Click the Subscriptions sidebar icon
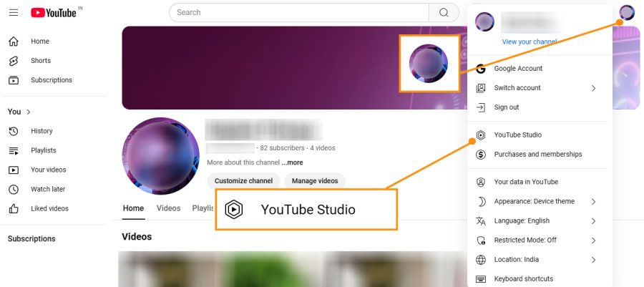 point(14,80)
